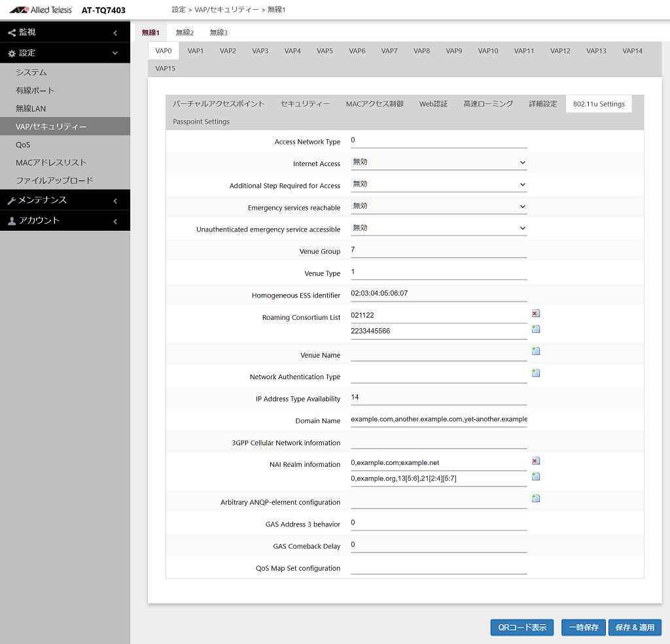Image resolution: width=670 pixels, height=644 pixels.
Task: Open the Internet Access dropdown
Action: pos(439,163)
